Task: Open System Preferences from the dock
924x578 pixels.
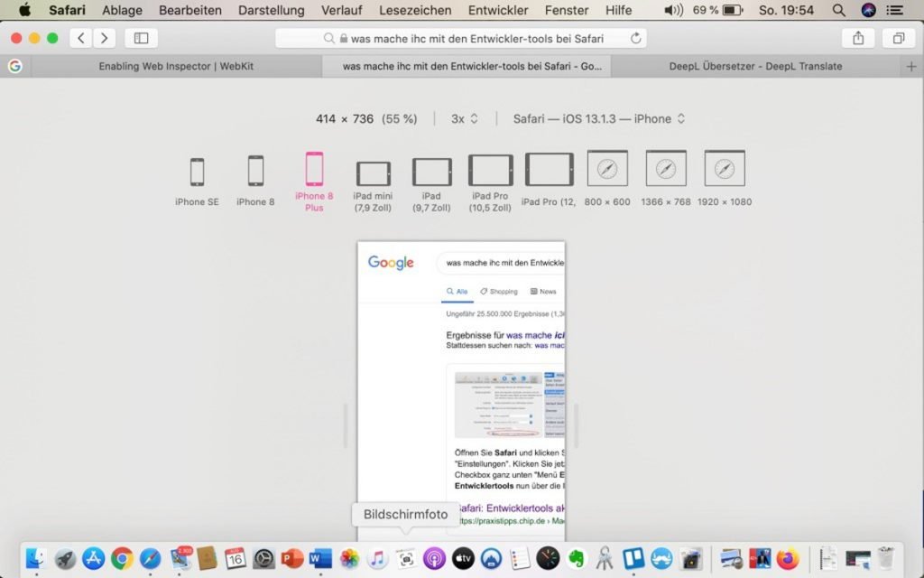Action: (x=263, y=558)
